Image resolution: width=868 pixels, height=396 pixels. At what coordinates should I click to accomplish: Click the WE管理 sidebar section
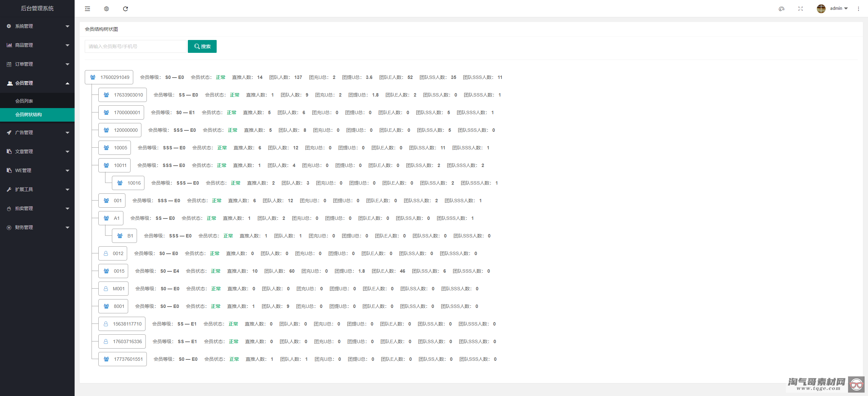[37, 170]
